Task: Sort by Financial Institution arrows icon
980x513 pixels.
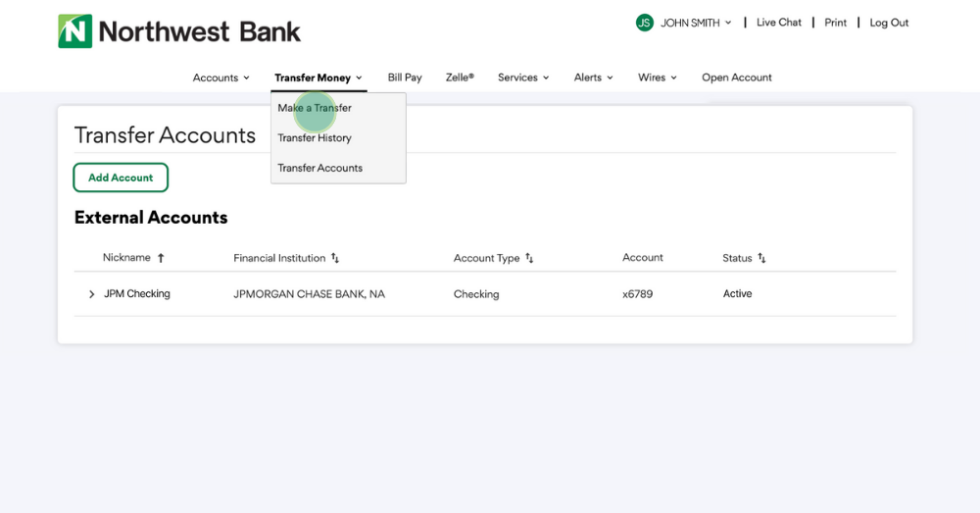Action: pyautogui.click(x=335, y=258)
